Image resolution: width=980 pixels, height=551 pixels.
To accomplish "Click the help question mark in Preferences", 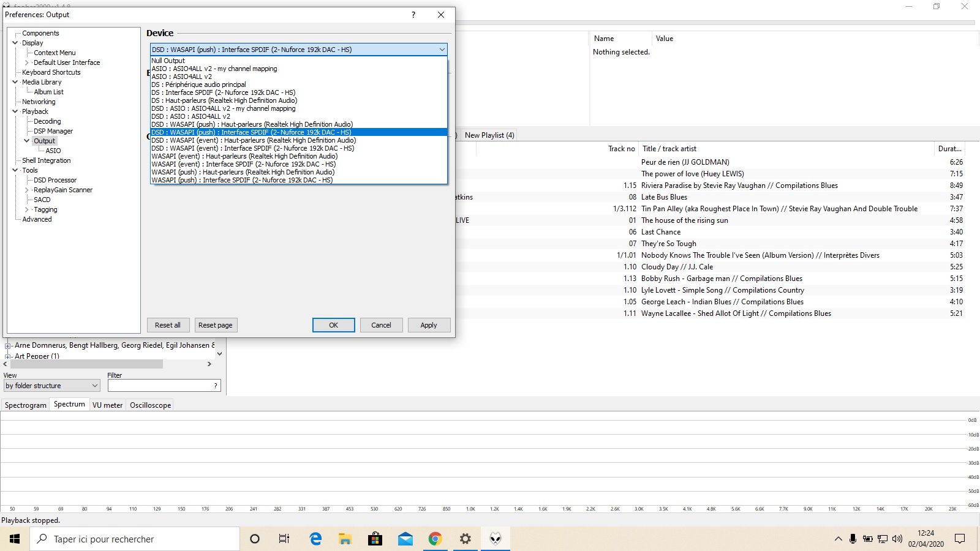I will (413, 15).
